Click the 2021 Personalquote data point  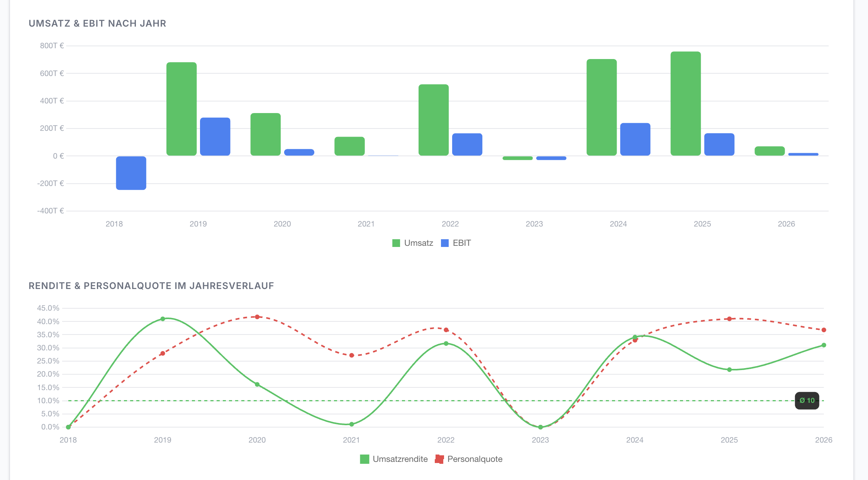tap(352, 355)
